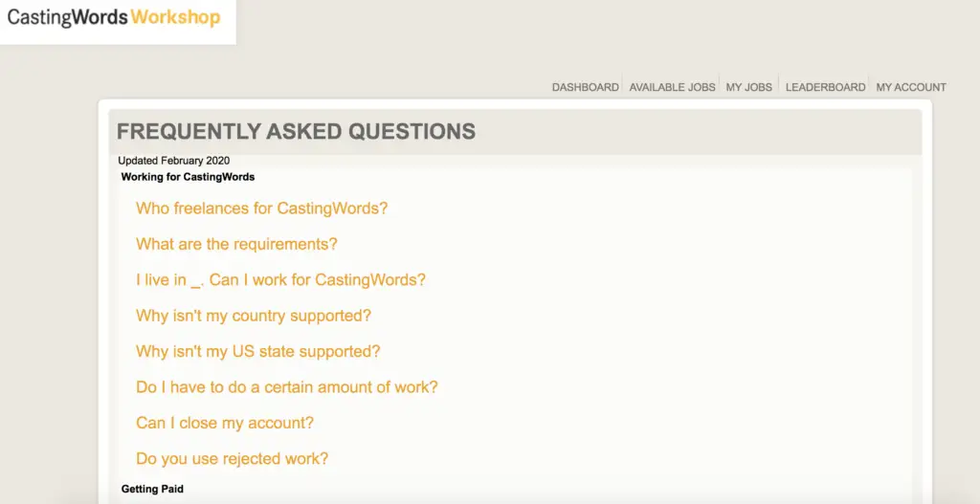This screenshot has width=980, height=504.
Task: Click the Frequently Asked Questions heading
Action: [297, 131]
